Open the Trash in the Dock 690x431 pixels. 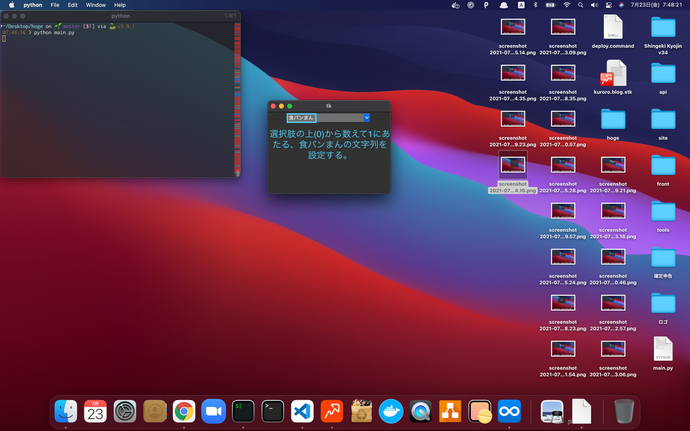(x=624, y=411)
